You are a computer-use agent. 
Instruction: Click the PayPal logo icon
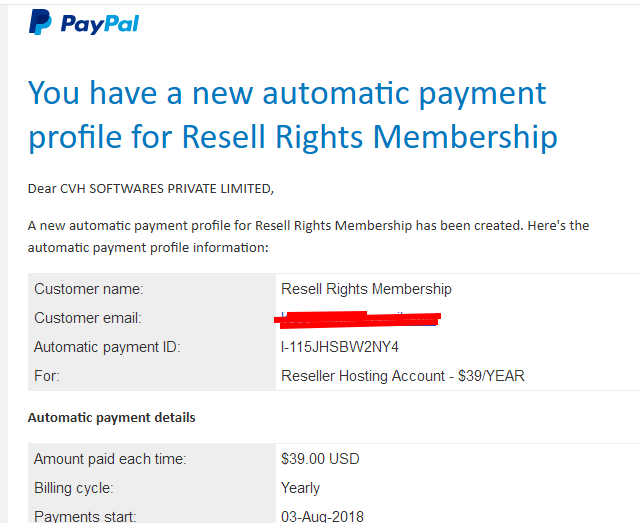click(x=40, y=22)
